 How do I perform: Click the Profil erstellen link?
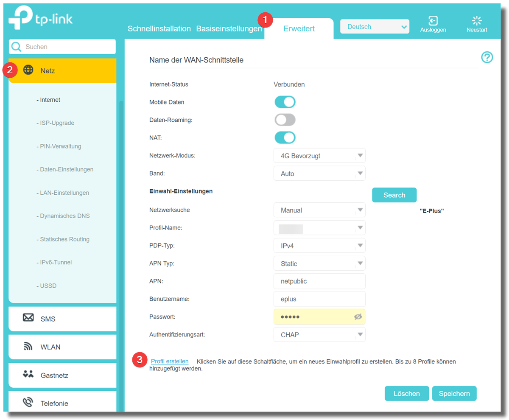click(170, 361)
